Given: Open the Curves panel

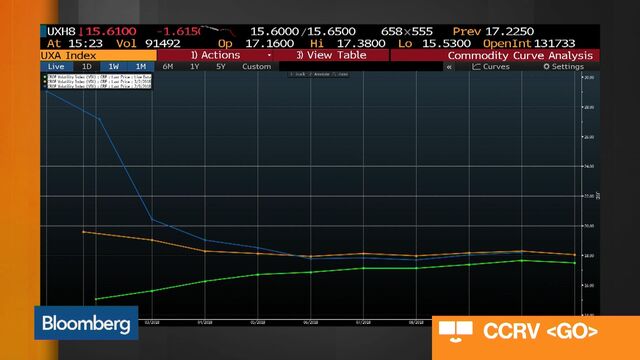Looking at the screenshot, I should coord(491,67).
